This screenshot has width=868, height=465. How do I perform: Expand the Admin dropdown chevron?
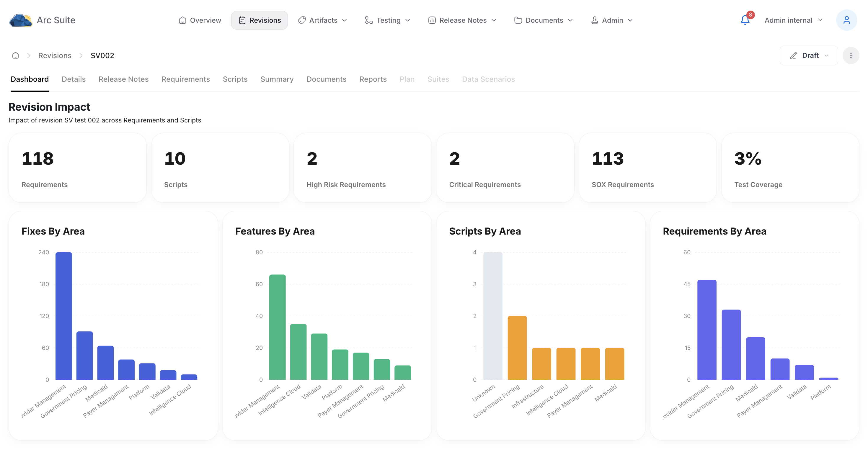(630, 20)
